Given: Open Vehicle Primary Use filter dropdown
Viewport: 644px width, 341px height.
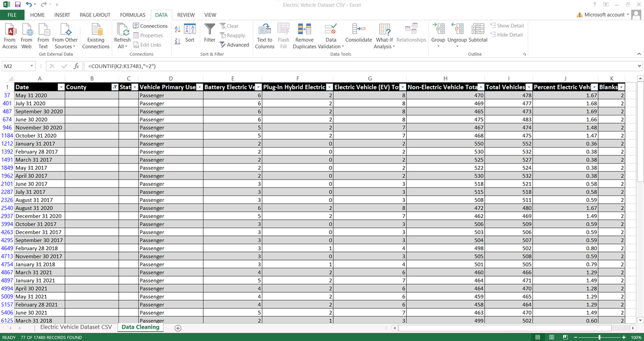Looking at the screenshot, I should click(200, 87).
